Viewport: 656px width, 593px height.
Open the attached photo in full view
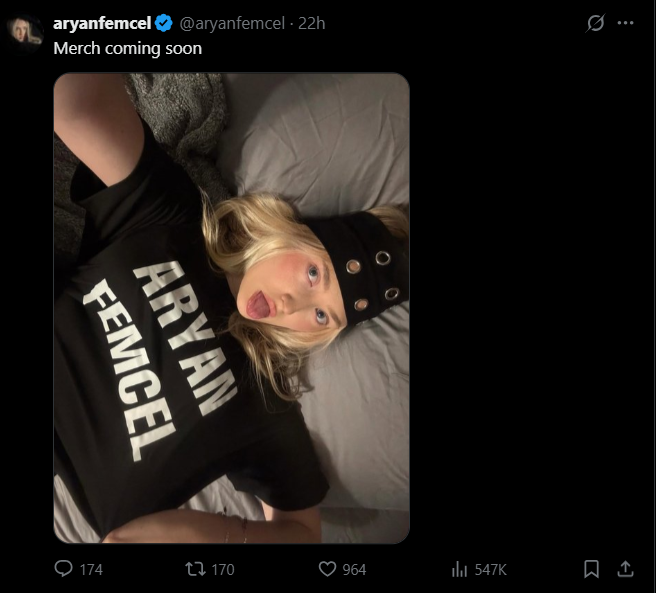pos(231,308)
